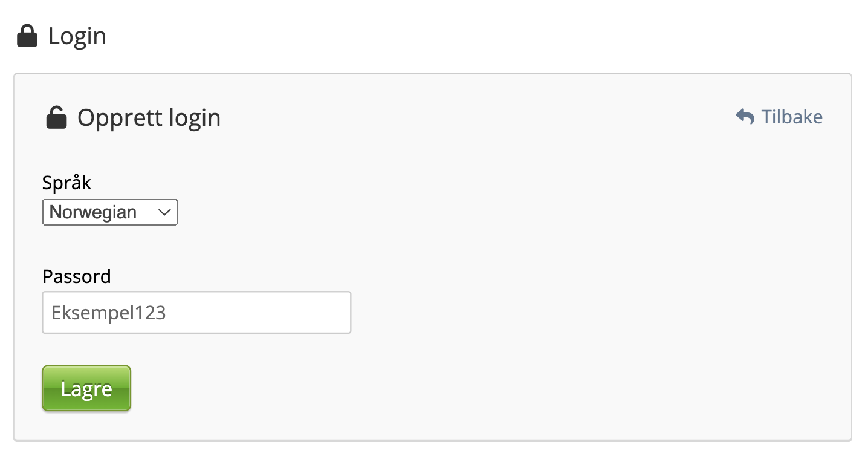Click the curved back arrow icon
Viewport: 868px width, 456px height.
(745, 116)
